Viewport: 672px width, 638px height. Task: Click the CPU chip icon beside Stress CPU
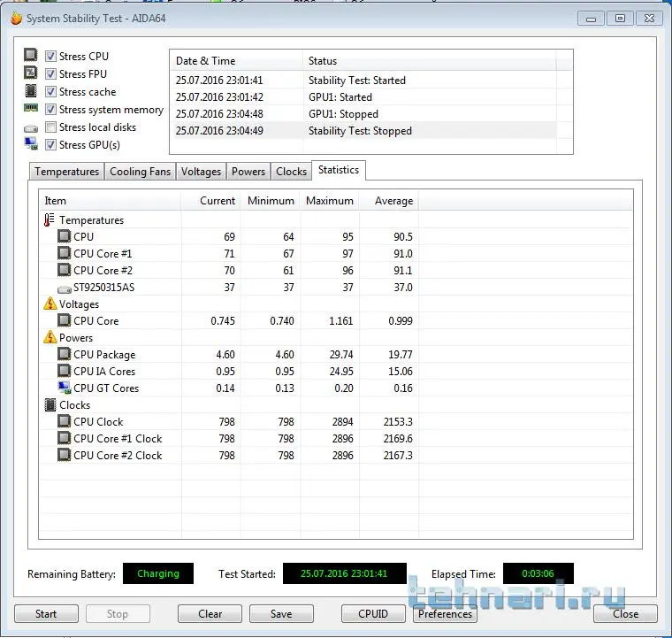[30, 55]
